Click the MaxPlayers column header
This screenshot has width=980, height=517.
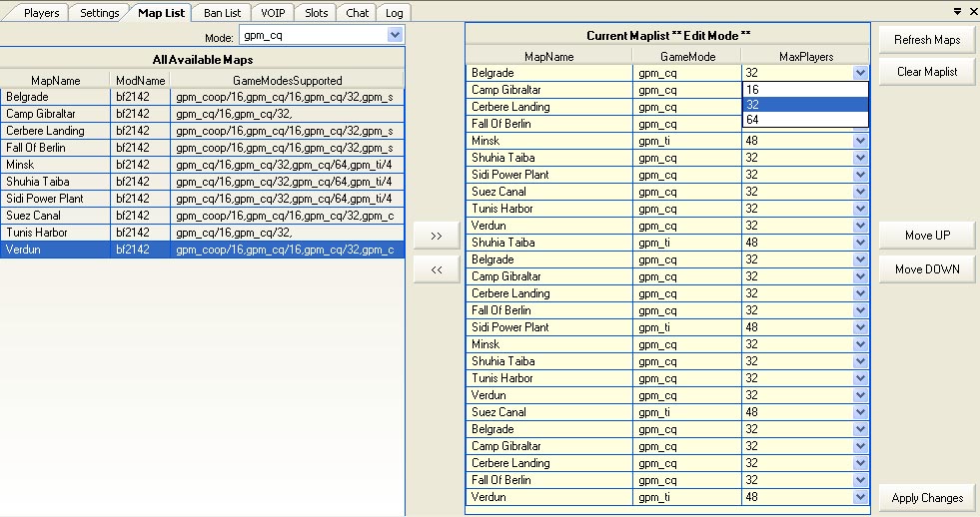click(805, 56)
